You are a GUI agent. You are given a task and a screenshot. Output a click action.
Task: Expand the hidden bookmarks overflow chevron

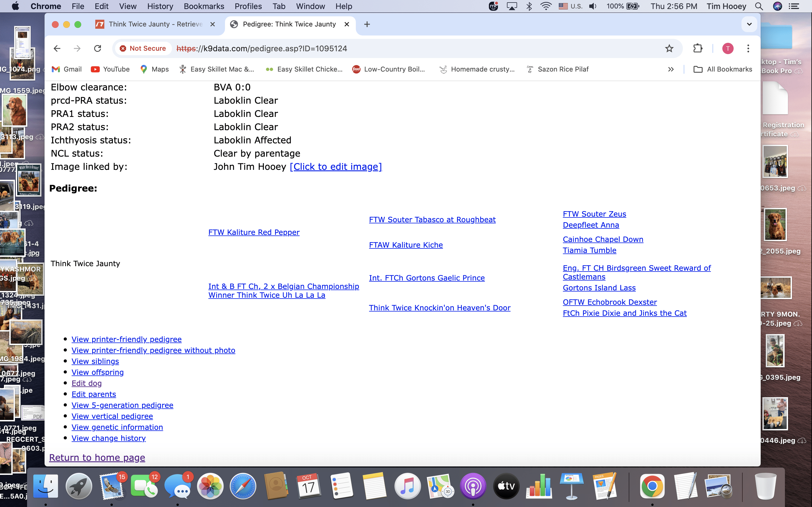pyautogui.click(x=670, y=69)
